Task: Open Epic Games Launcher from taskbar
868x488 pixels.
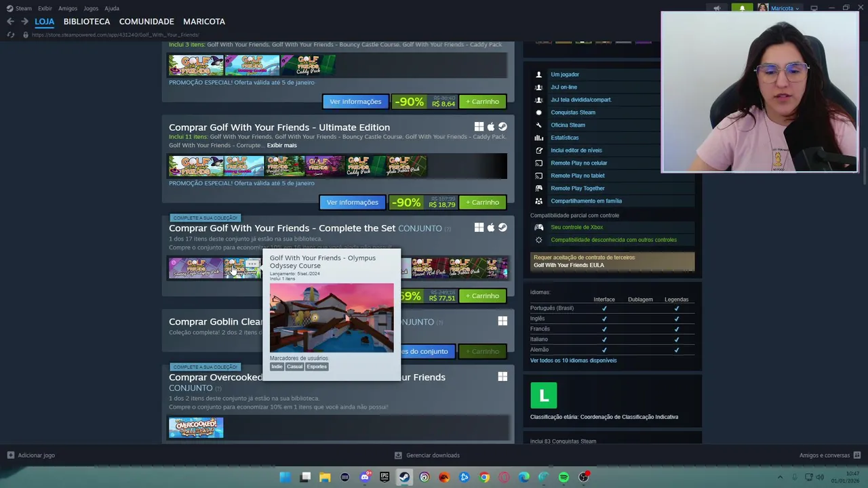Action: [384, 477]
